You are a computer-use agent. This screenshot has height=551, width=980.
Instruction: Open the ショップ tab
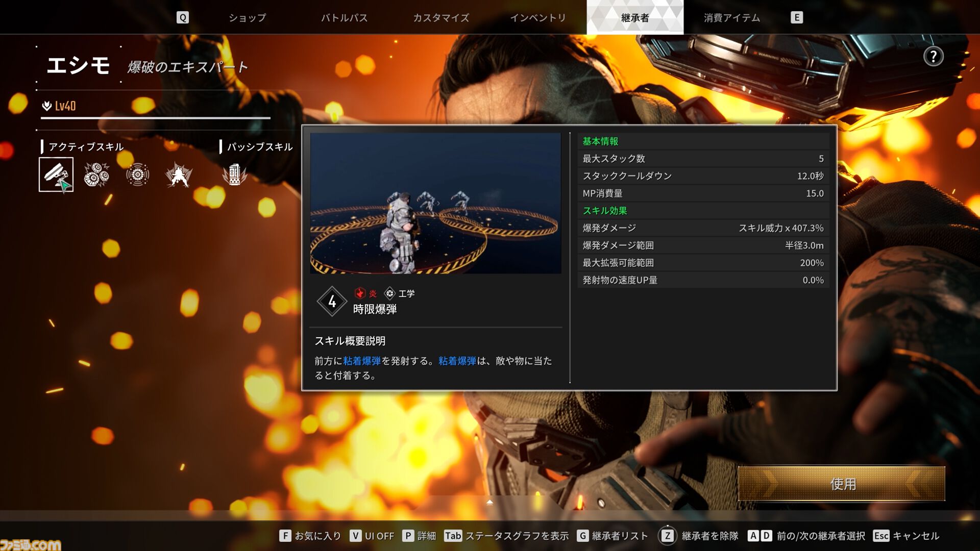(x=247, y=17)
